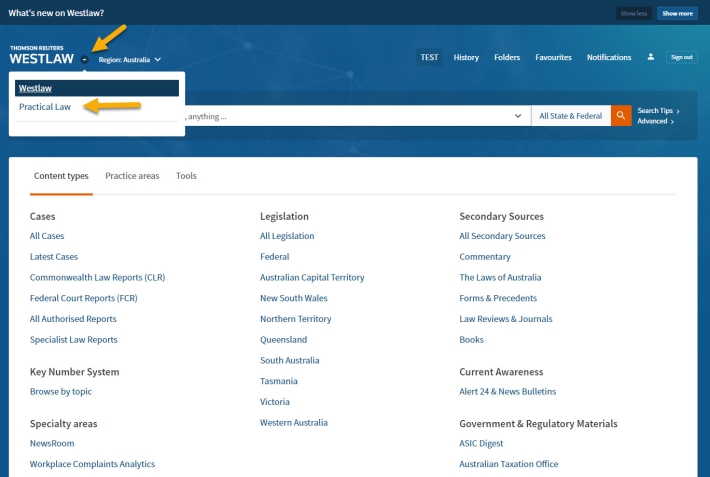Open the Australian Taxation Office link
The width and height of the screenshot is (710, 477).
509,464
